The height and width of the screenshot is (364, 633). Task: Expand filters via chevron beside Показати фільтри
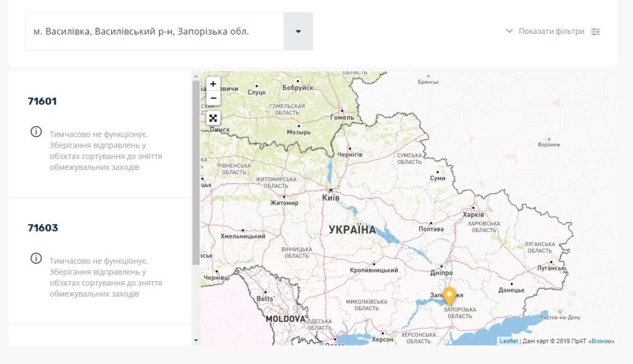tap(509, 32)
